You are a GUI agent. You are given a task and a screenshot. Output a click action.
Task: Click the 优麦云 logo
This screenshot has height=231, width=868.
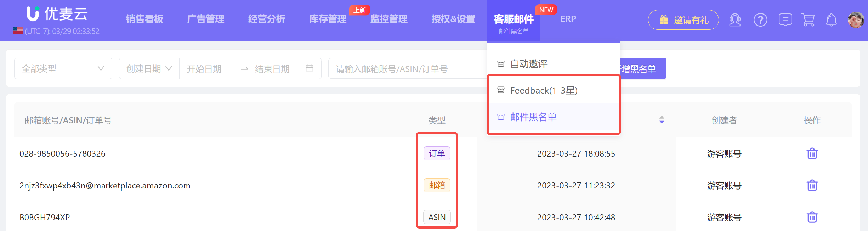tap(57, 14)
